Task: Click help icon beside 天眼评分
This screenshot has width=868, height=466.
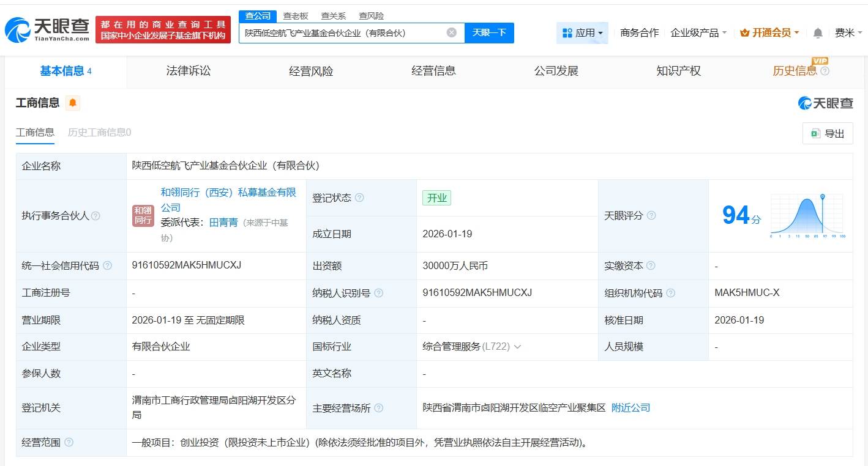Action: click(651, 216)
